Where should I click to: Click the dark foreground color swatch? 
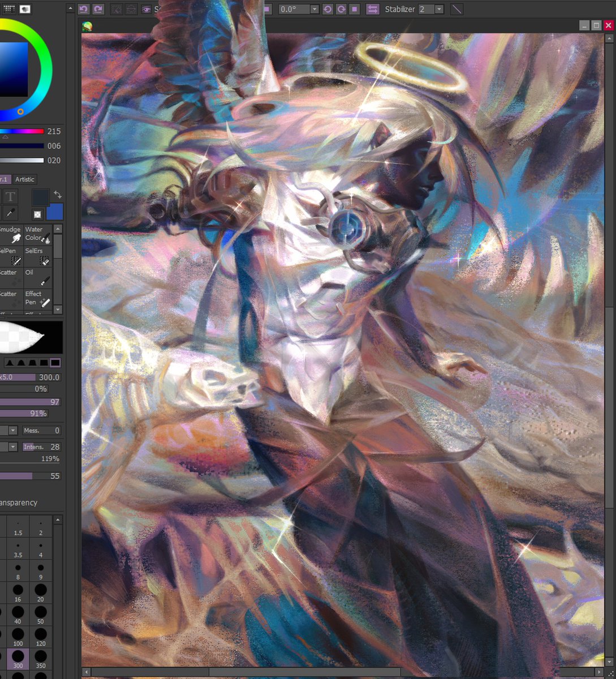40,197
